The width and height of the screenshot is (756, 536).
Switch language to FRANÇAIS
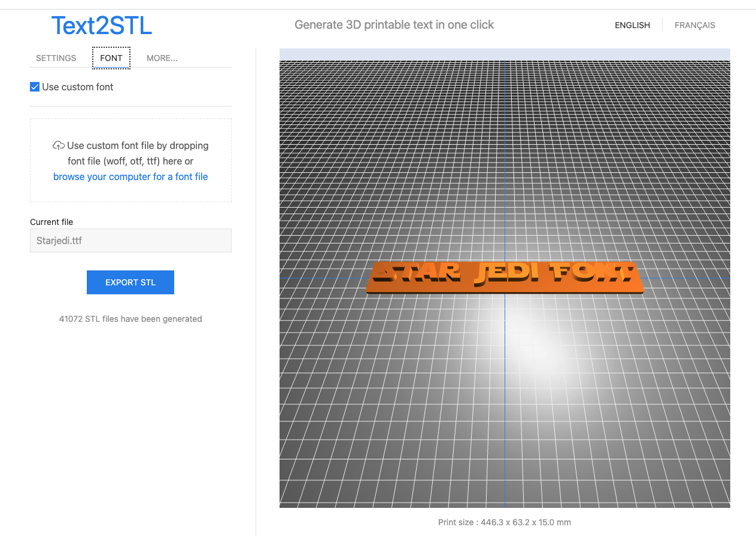tap(694, 25)
